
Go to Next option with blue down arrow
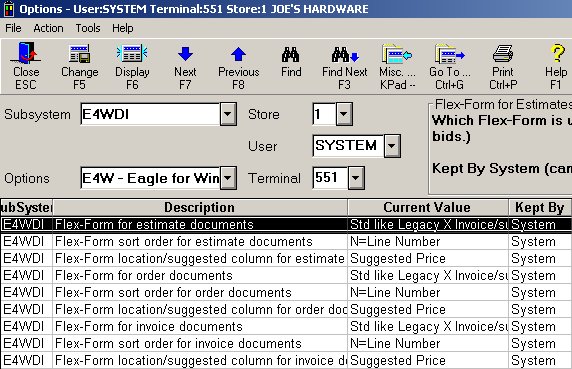pyautogui.click(x=185, y=54)
